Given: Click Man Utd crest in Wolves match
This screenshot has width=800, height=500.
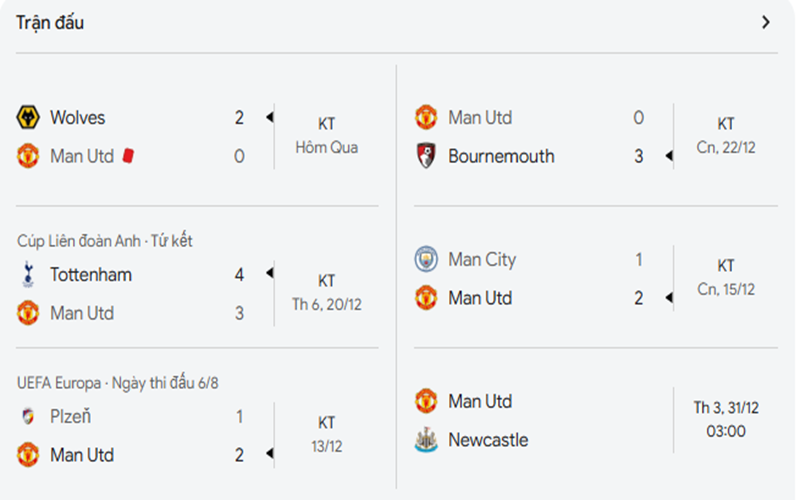Looking at the screenshot, I should (x=28, y=156).
